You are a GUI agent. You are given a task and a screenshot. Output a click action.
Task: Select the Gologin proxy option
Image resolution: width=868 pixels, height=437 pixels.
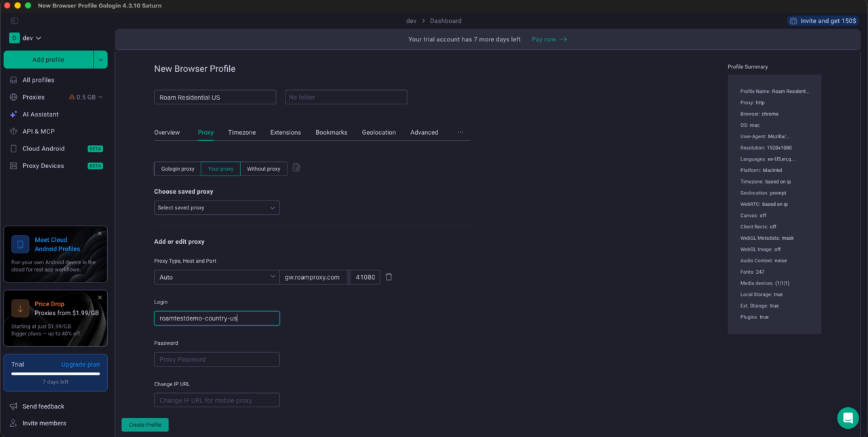(178, 169)
